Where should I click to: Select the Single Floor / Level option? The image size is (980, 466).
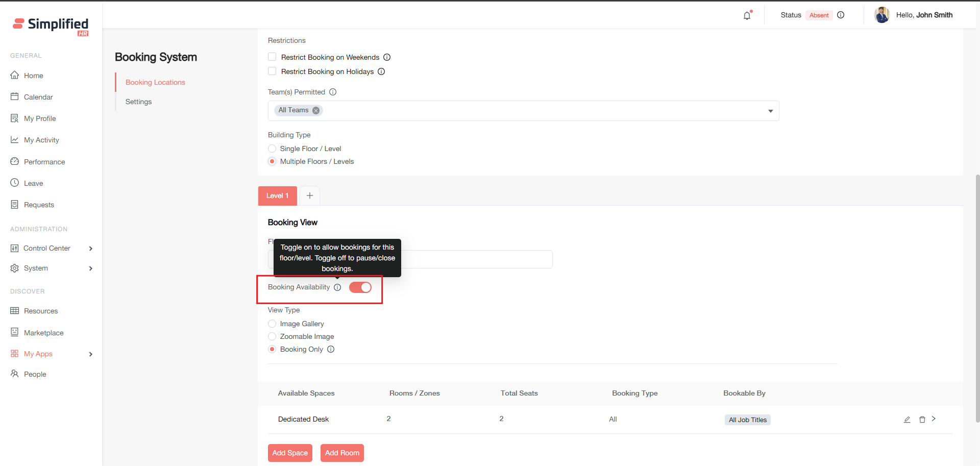[272, 149]
